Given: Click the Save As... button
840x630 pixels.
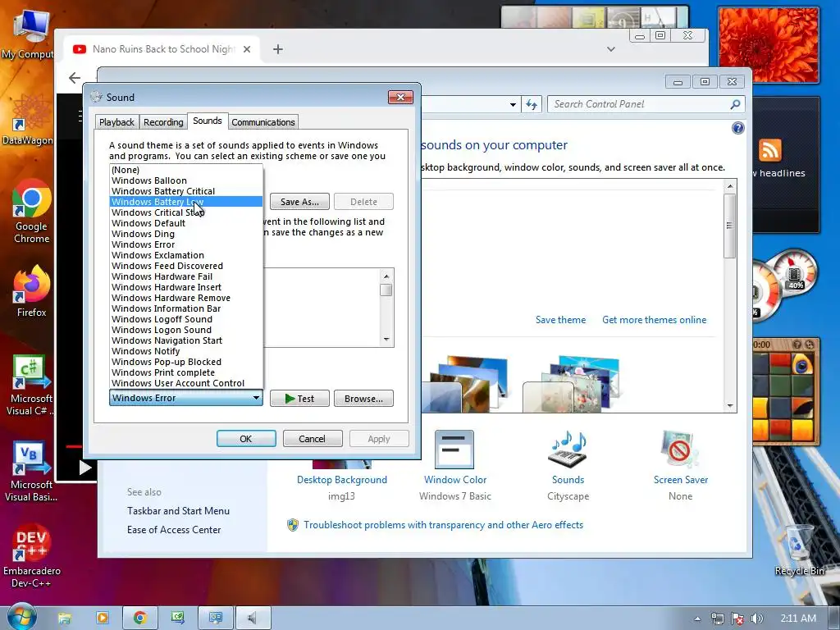Looking at the screenshot, I should [x=299, y=202].
